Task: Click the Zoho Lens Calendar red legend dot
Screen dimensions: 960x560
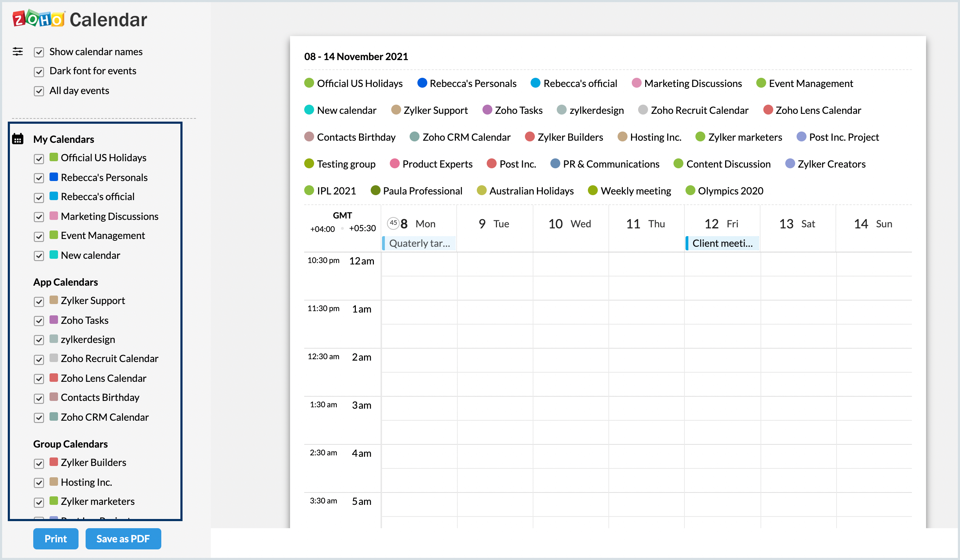Action: pos(768,110)
